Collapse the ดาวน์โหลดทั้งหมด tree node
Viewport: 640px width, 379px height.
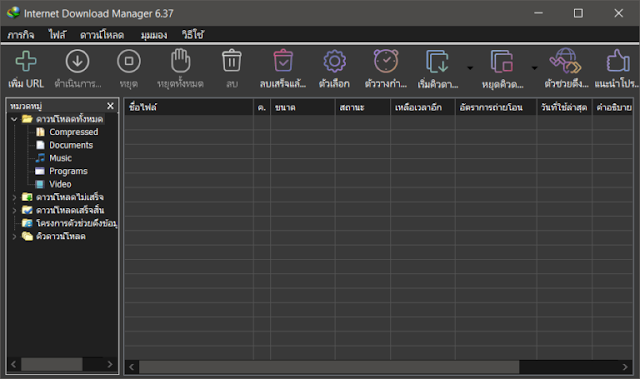[x=14, y=119]
